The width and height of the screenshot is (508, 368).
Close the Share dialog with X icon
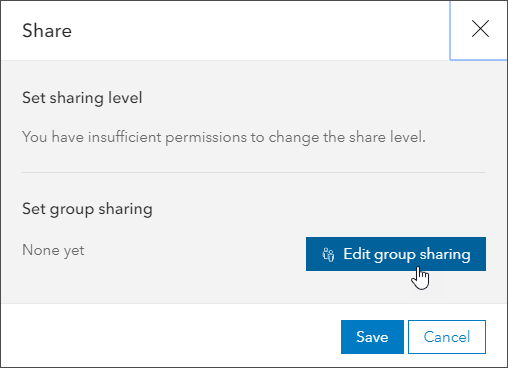tap(480, 29)
